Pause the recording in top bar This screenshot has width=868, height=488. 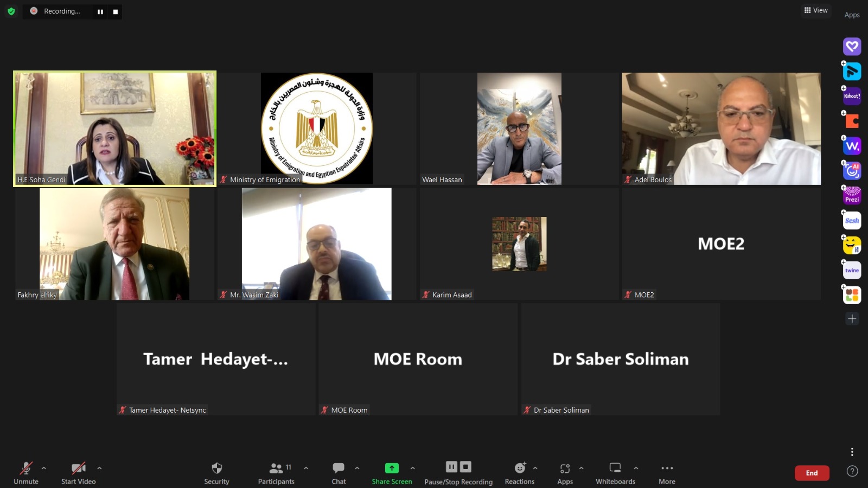(x=100, y=11)
